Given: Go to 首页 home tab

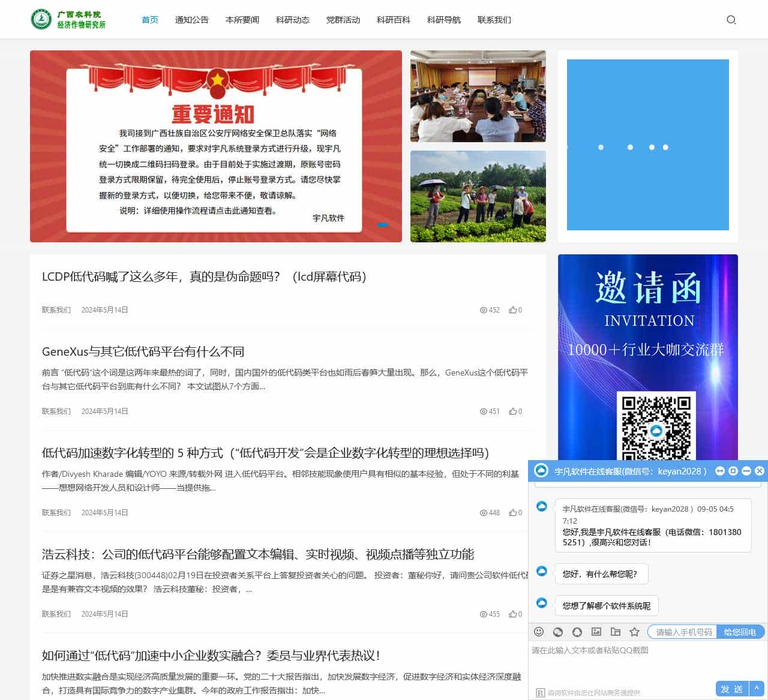Looking at the screenshot, I should [x=150, y=20].
